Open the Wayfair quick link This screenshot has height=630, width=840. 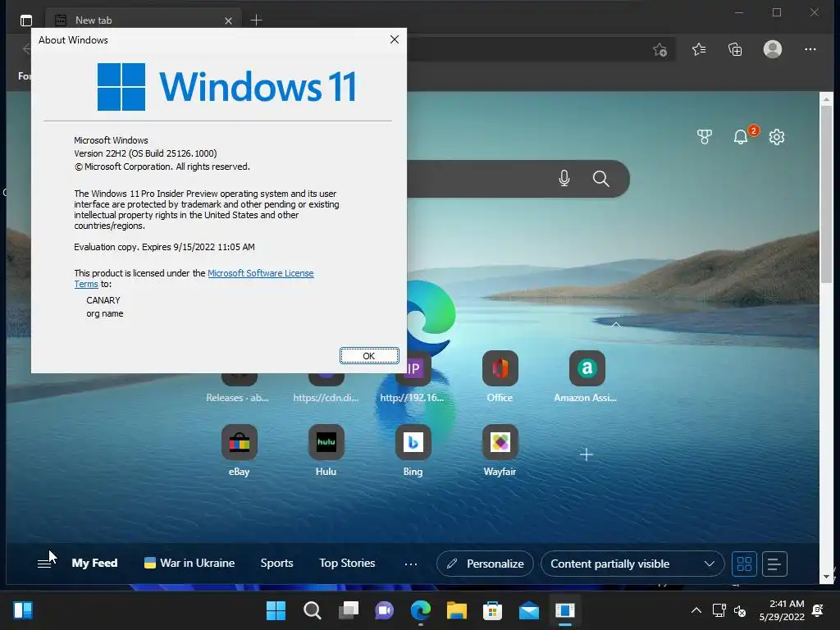[x=500, y=451]
